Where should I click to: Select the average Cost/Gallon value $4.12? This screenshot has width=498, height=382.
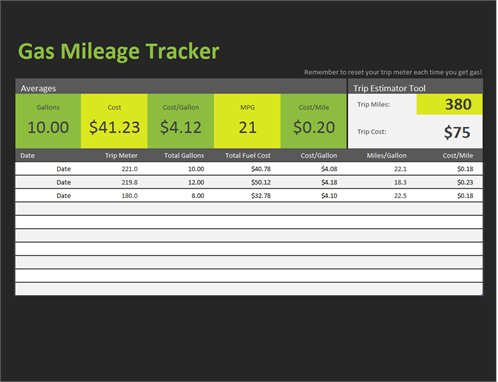181,127
